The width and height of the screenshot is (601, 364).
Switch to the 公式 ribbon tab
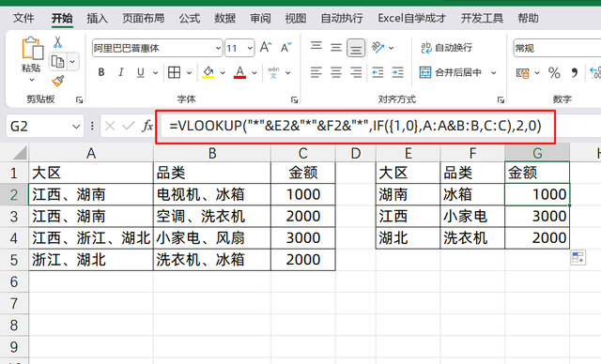pyautogui.click(x=190, y=18)
